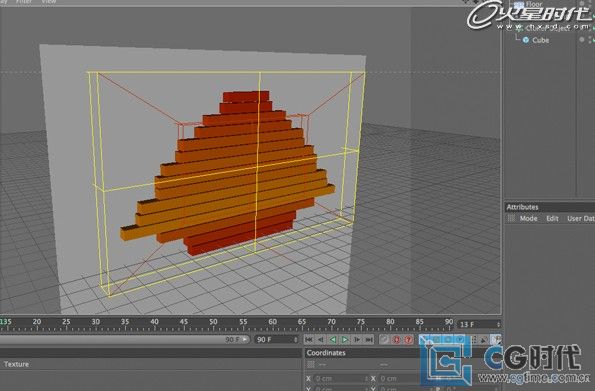
Task: Jump to the start of the animation
Action: tap(309, 339)
